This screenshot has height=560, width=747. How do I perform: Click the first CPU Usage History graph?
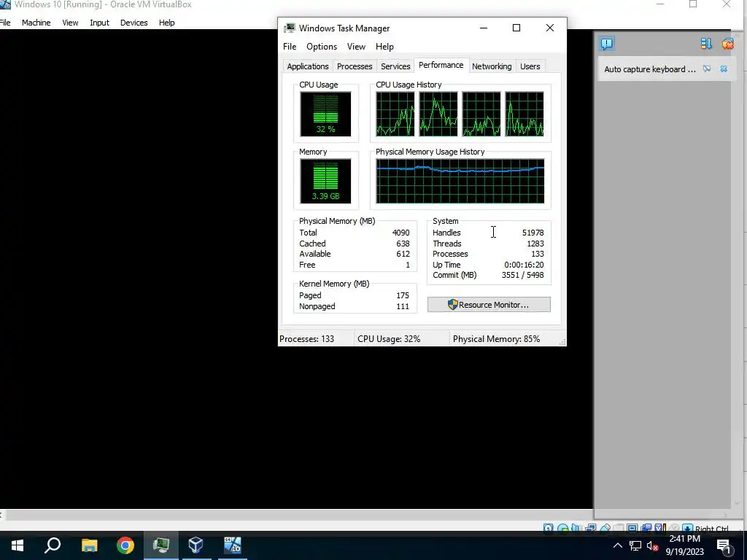click(395, 114)
